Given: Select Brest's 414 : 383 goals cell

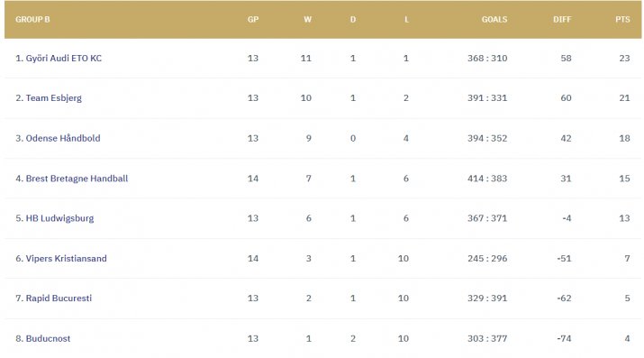Looking at the screenshot, I should coord(487,179).
